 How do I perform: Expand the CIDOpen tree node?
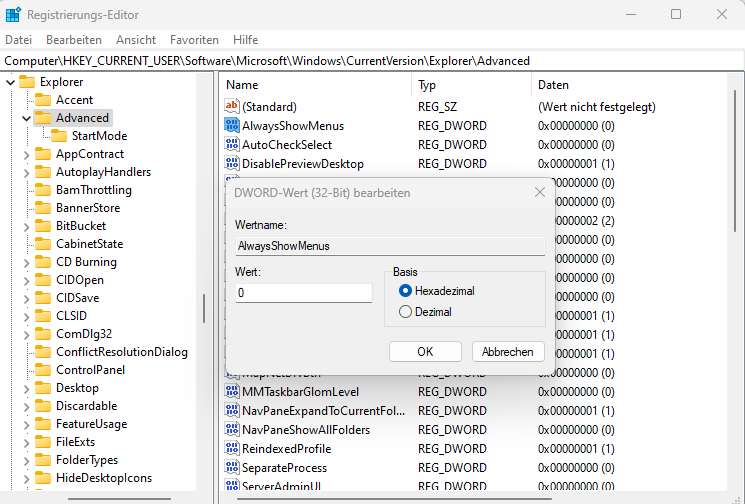[x=27, y=281]
